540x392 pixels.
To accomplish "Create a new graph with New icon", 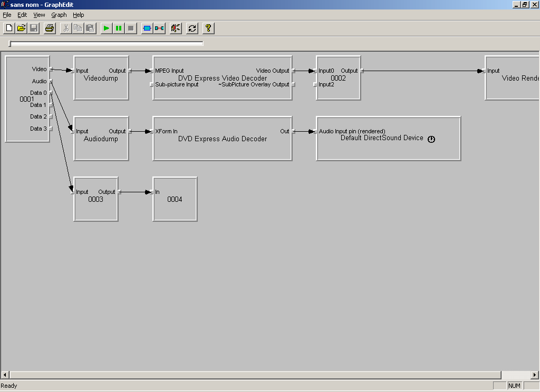I will pos(9,28).
